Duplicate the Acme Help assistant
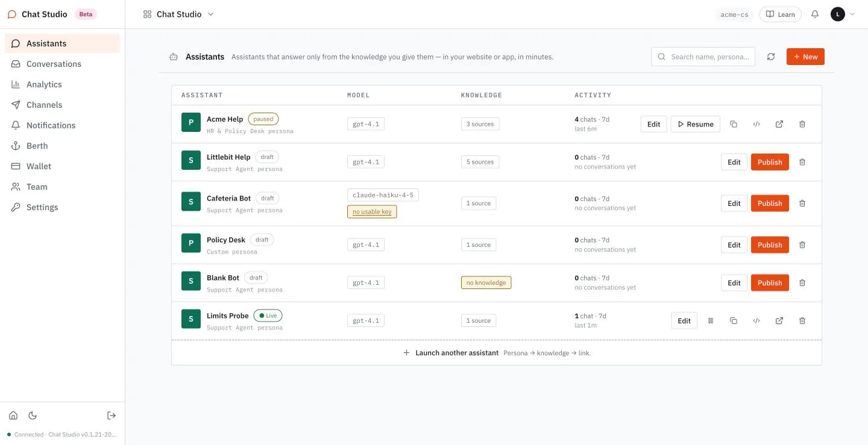This screenshot has height=445, width=868. click(734, 124)
